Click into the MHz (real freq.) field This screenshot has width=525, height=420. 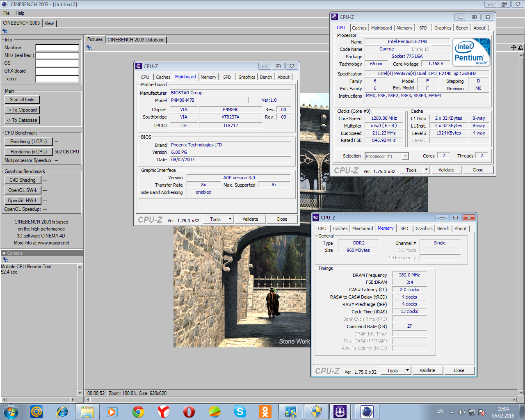point(57,55)
